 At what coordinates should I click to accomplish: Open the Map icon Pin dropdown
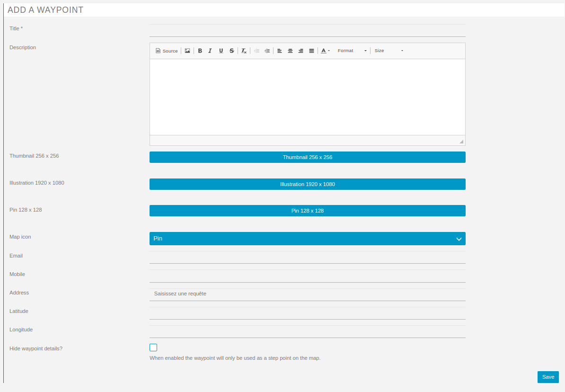coord(308,239)
